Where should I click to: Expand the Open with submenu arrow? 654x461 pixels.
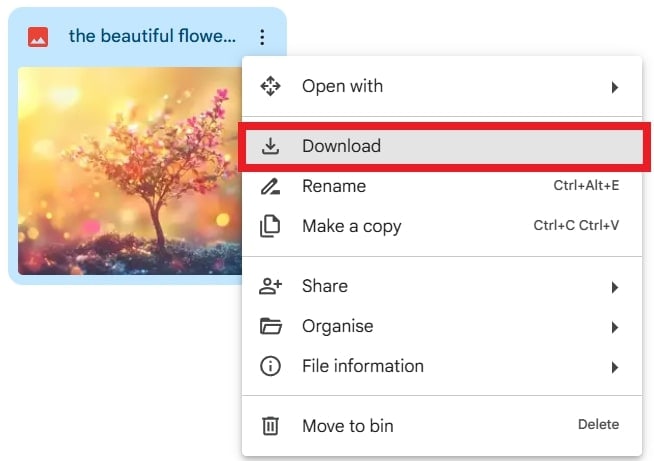[x=615, y=87]
